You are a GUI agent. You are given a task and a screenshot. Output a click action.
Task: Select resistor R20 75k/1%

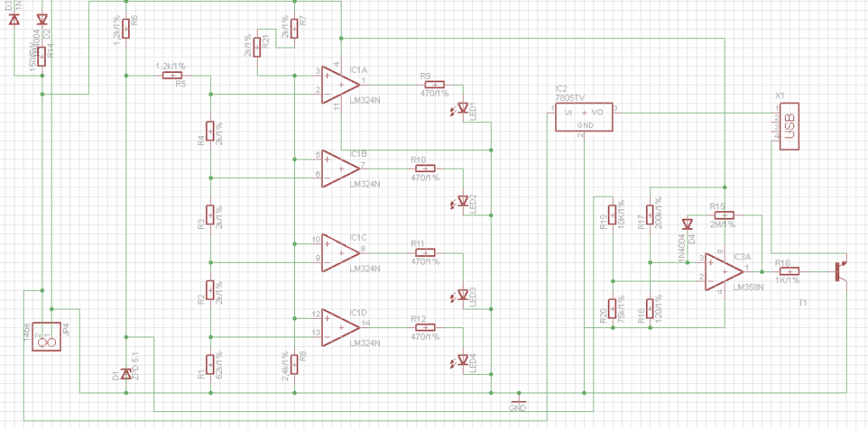coord(612,309)
